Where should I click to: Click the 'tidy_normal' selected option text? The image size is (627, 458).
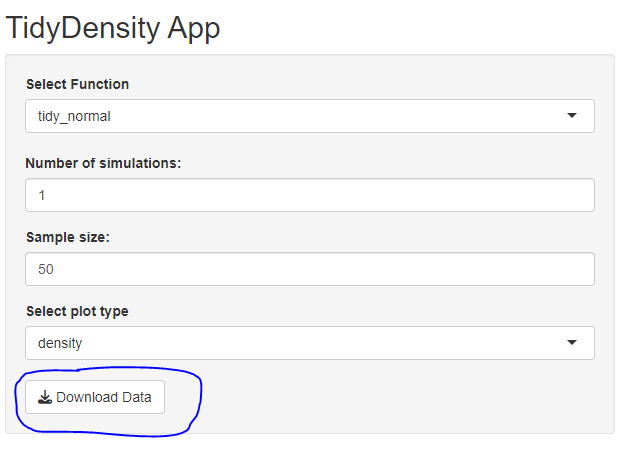click(74, 116)
